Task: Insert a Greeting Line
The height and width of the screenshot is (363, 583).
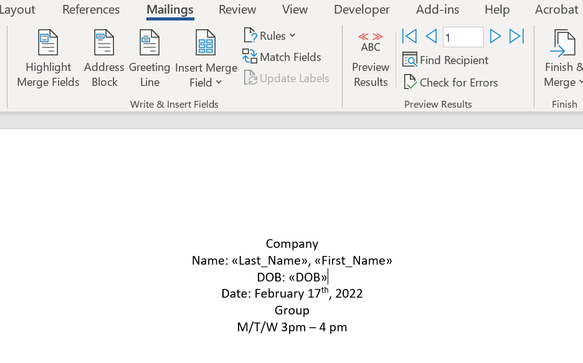Action: [149, 58]
